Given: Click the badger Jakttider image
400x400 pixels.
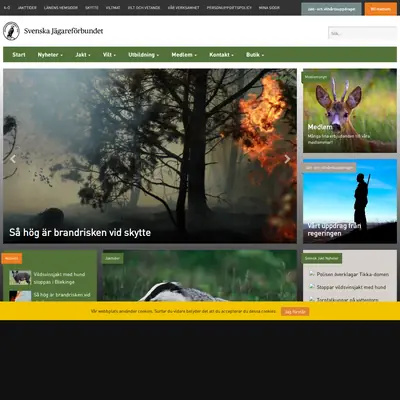Looking at the screenshot, I should [x=200, y=276].
